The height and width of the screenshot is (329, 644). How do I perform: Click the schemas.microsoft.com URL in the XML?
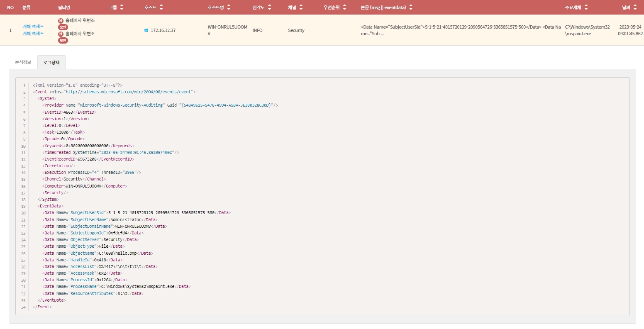tap(128, 92)
